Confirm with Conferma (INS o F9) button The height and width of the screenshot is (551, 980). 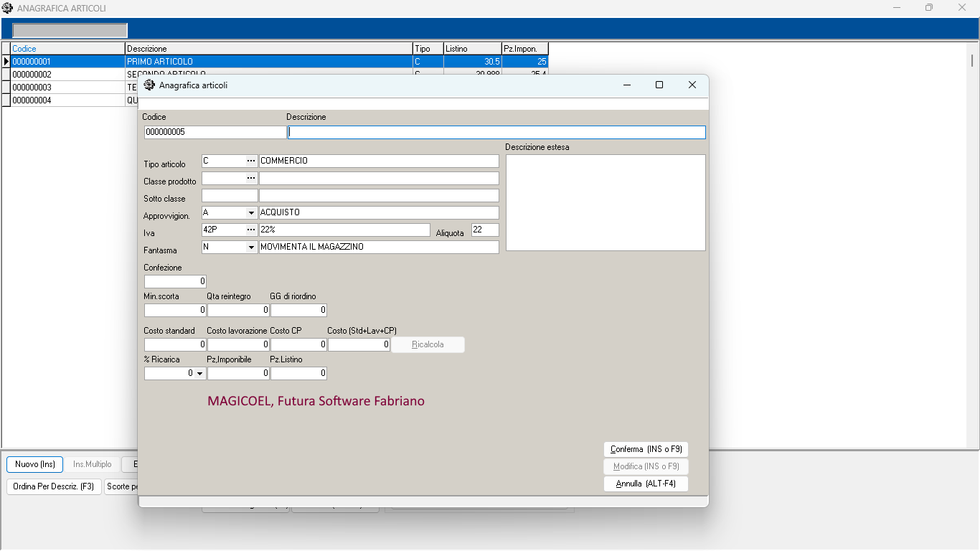click(x=646, y=449)
